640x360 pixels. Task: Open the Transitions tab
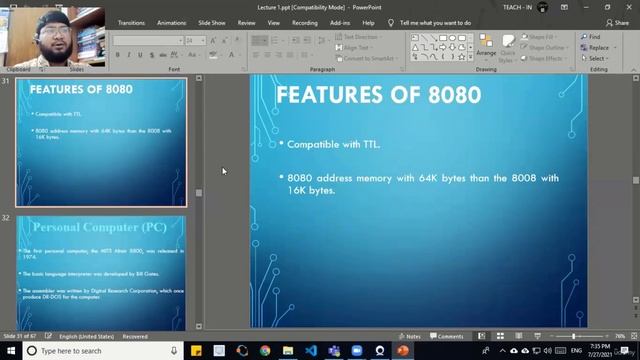pyautogui.click(x=131, y=23)
